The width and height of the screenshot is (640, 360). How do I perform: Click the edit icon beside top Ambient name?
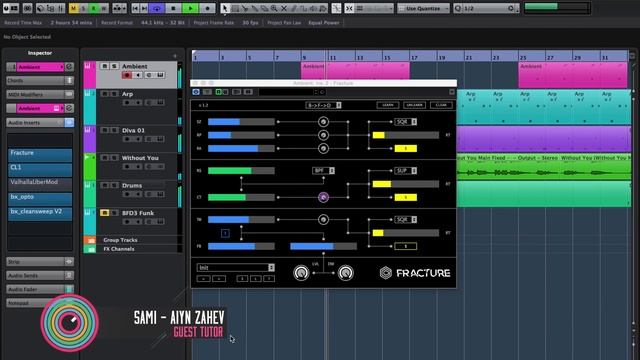click(x=69, y=67)
